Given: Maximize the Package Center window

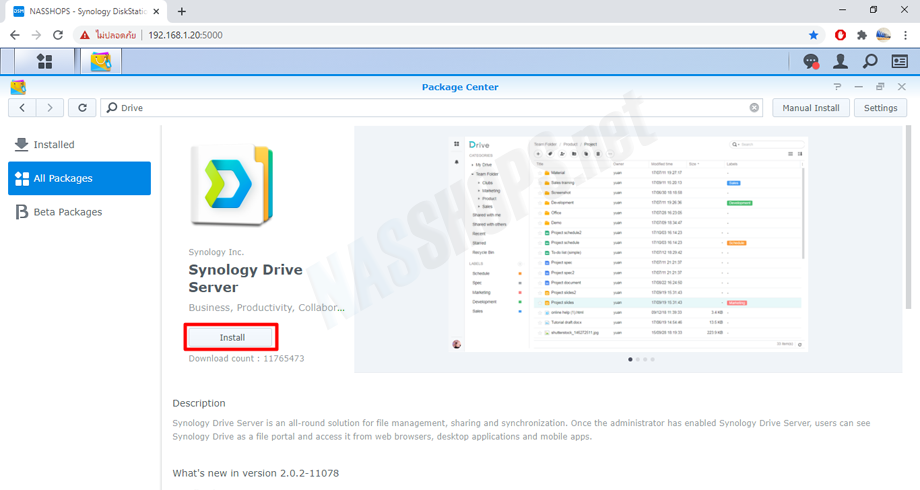Looking at the screenshot, I should pos(880,87).
